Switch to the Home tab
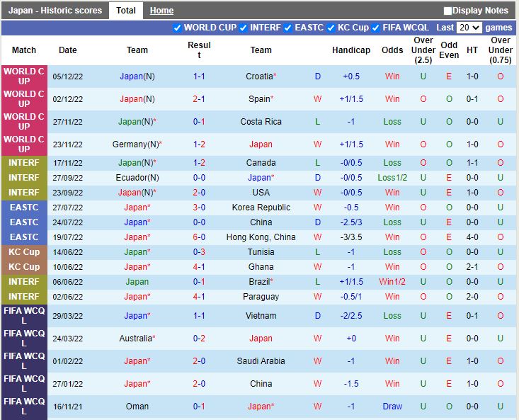Screen dimensions: 519x420 coord(161,11)
